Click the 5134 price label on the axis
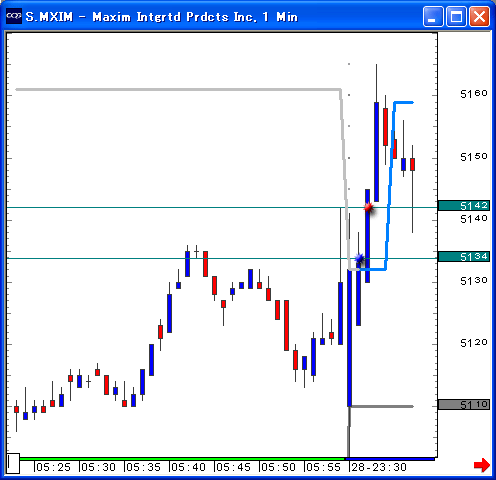This screenshot has width=496, height=480. [x=464, y=257]
